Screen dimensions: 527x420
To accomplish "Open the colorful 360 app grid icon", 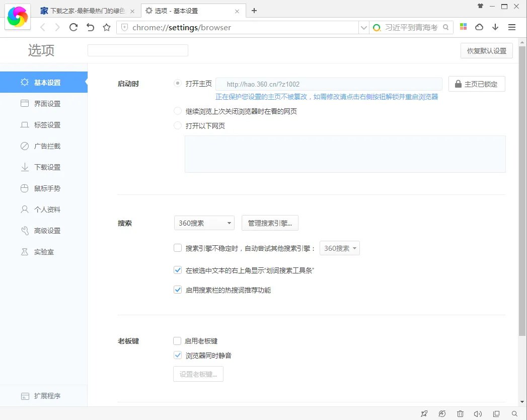I will [x=463, y=27].
